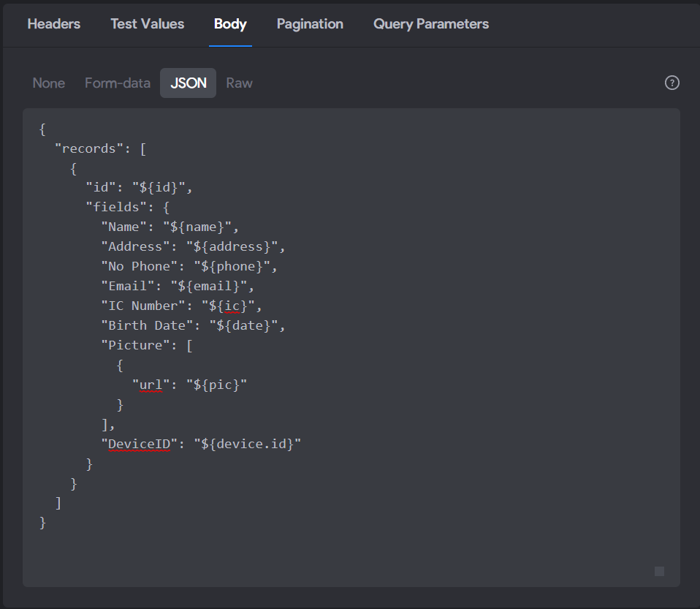The image size is (700, 609).
Task: Select the Raw body type
Action: pos(239,83)
